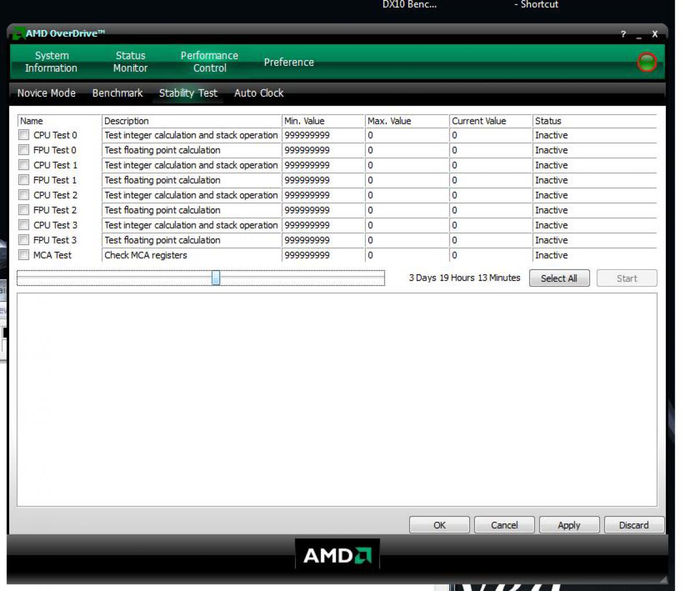Click the Status column header
Viewport: 700px width, 591px height.
[x=595, y=121]
